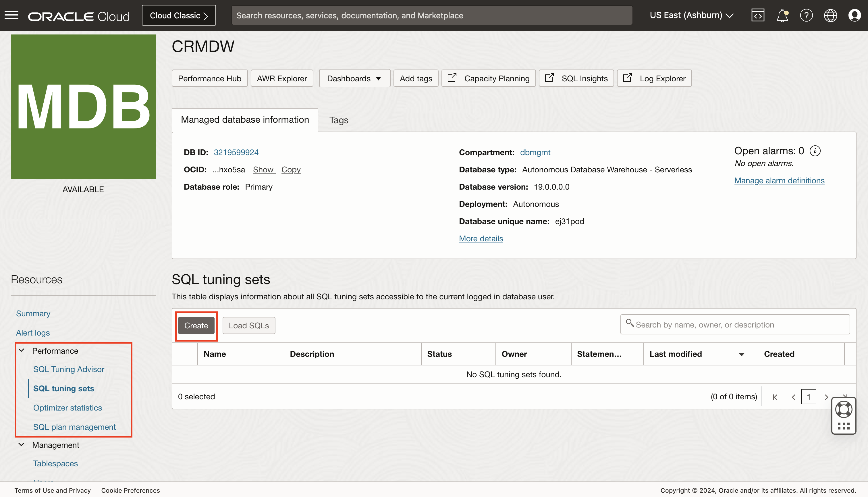Open the notifications bell
Screen dimensions: 868x497
coord(782,15)
